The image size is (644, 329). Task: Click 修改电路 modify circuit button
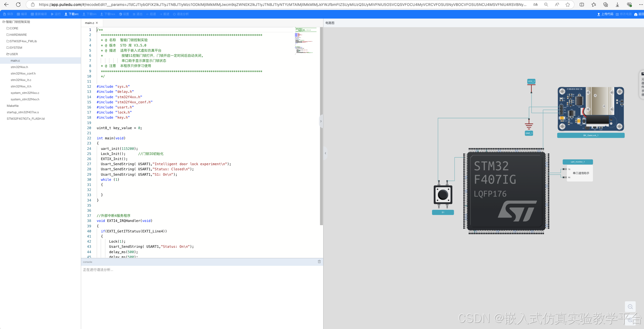tap(624, 14)
